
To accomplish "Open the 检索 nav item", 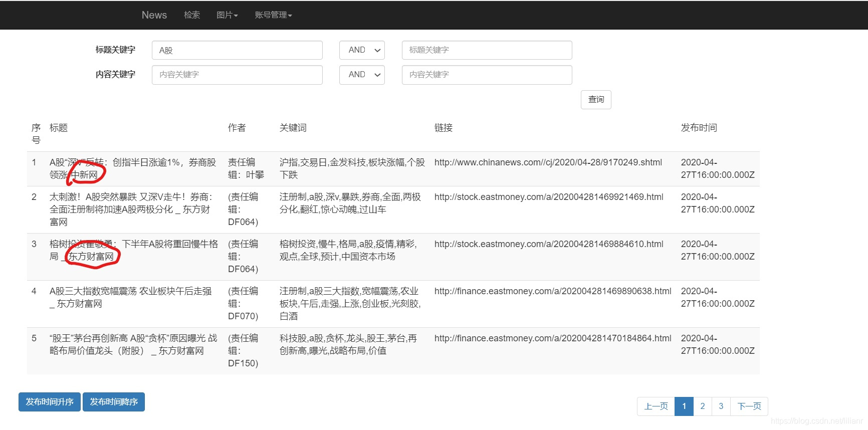I will (192, 15).
